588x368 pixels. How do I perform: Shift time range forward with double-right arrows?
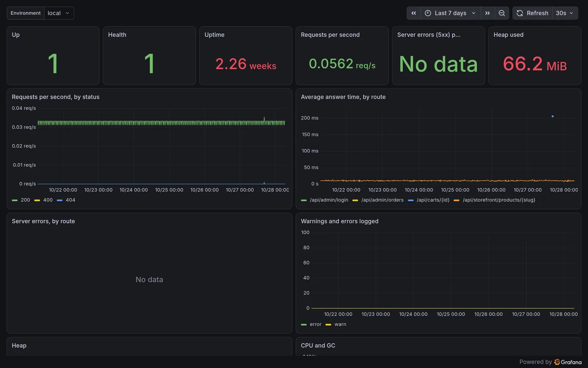[x=487, y=13]
